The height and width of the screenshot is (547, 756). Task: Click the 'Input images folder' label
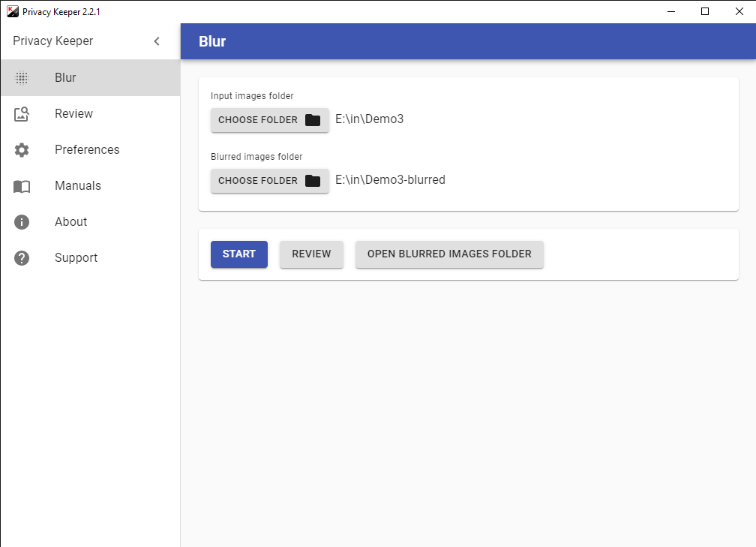pyautogui.click(x=252, y=96)
